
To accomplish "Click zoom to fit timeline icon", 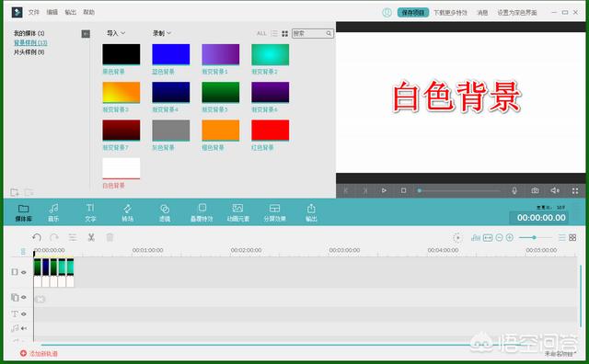I will (488, 237).
